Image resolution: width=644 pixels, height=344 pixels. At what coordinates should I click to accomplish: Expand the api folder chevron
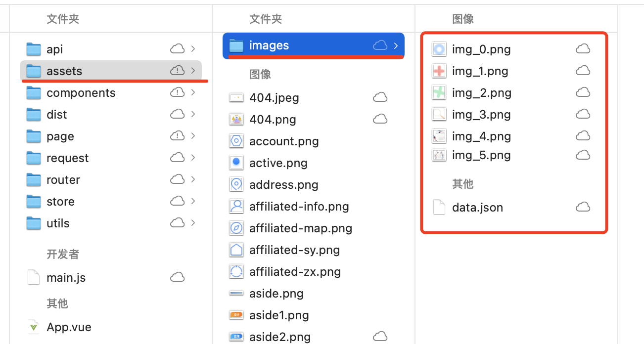point(194,49)
